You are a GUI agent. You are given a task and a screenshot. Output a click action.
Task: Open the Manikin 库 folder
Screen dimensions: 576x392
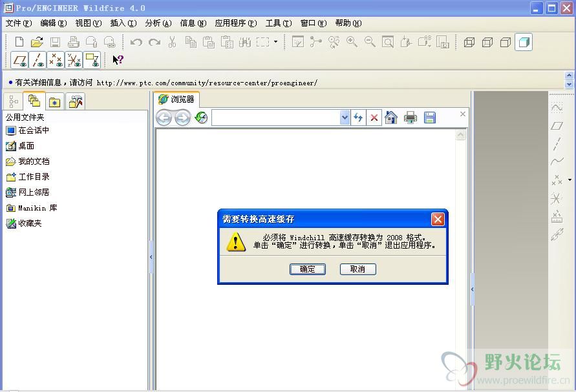point(32,208)
